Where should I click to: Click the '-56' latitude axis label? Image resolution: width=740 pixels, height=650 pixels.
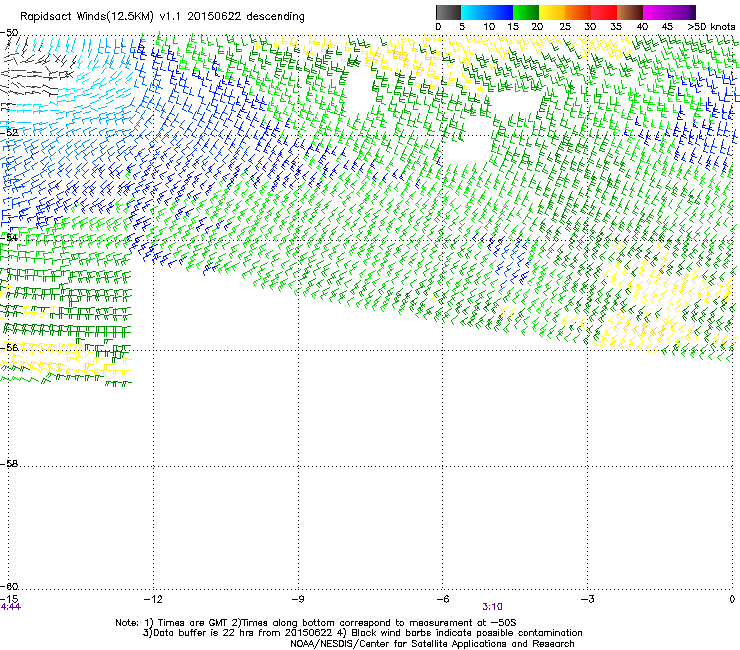9,347
